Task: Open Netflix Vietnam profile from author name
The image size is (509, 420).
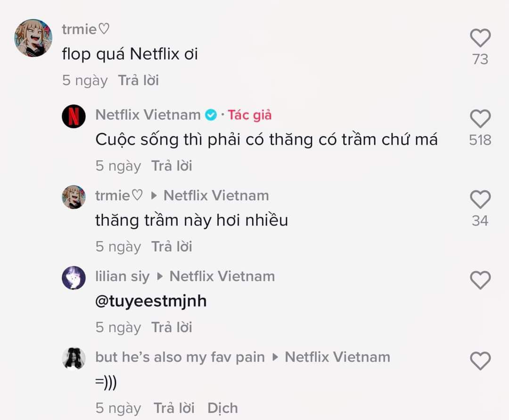Action: click(148, 115)
